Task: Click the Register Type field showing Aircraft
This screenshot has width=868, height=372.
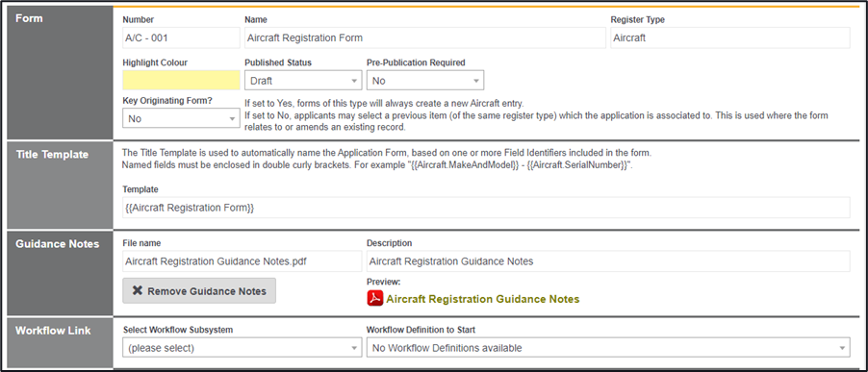Action: tap(730, 38)
